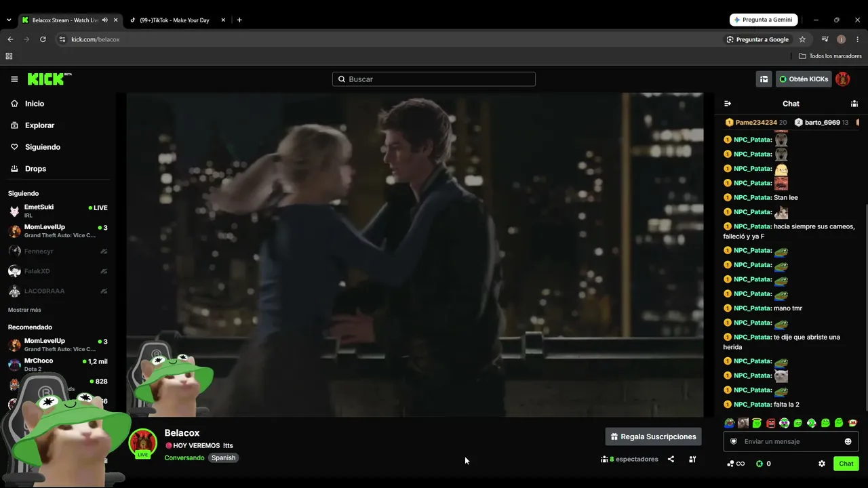Click NPC_Patata username beside 'mano tmr'
Screen dimensions: 868x488
click(752, 308)
